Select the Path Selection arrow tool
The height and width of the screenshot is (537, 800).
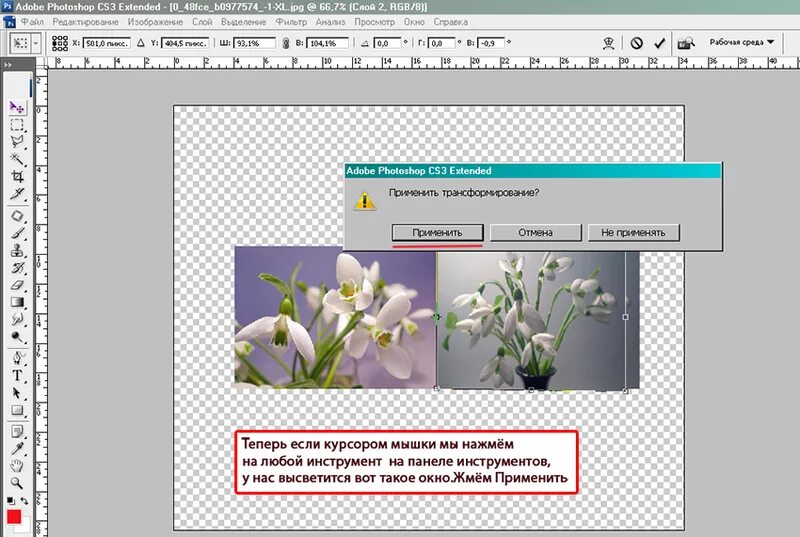(x=16, y=393)
